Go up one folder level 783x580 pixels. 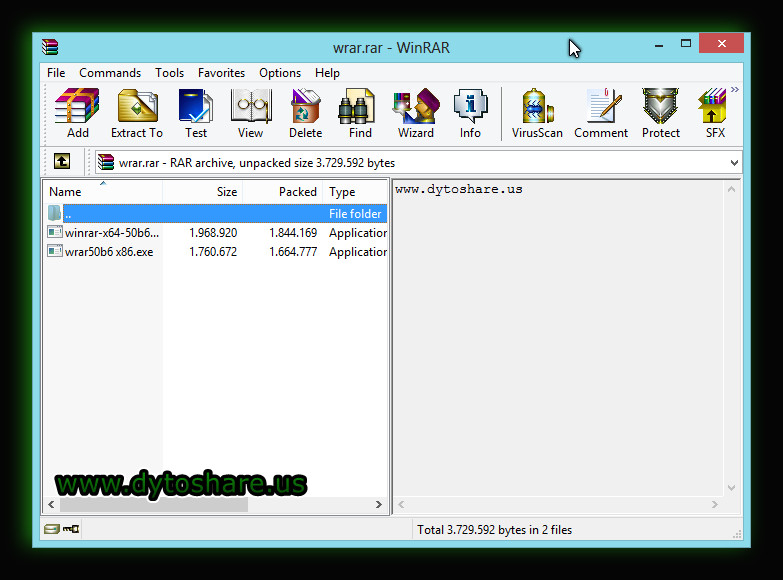click(62, 161)
